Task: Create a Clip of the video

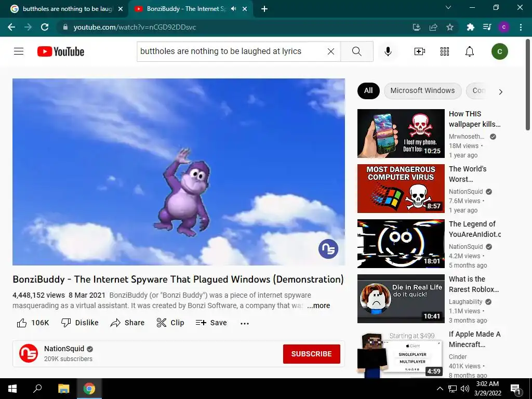Action: (170, 323)
